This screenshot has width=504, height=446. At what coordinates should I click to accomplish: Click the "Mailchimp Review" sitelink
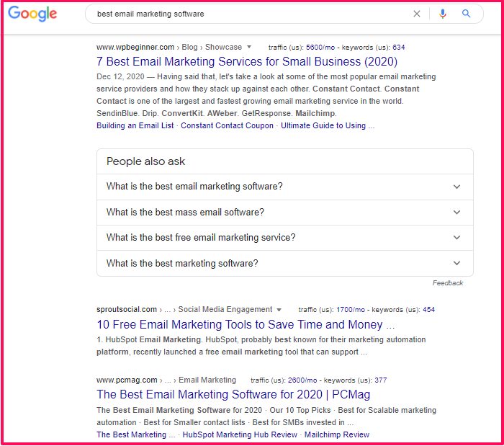[336, 435]
